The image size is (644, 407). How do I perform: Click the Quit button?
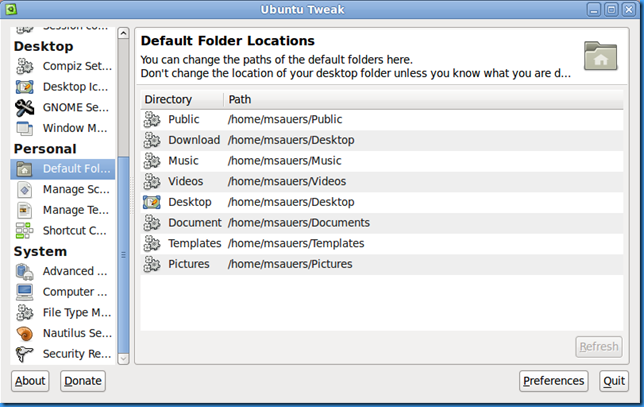tap(614, 381)
